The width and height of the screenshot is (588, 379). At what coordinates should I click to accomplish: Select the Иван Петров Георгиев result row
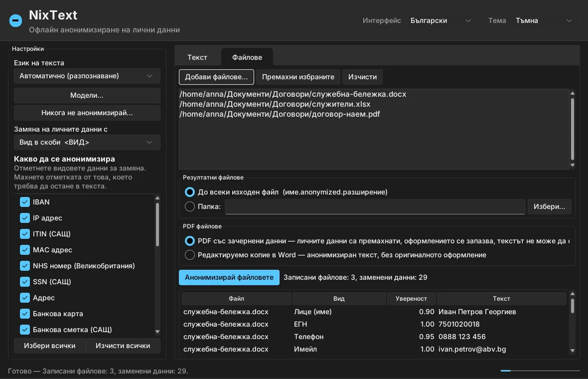[x=374, y=312]
